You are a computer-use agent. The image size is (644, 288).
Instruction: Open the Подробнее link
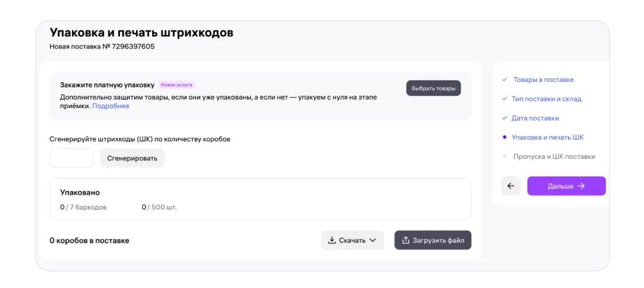[111, 106]
